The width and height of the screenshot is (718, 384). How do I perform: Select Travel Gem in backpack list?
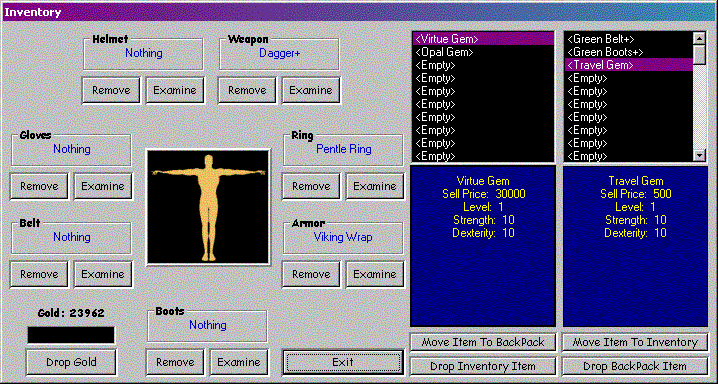click(x=629, y=65)
